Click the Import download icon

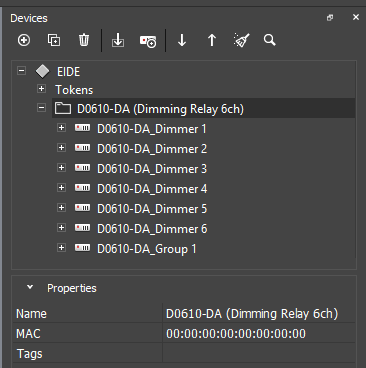coord(118,40)
